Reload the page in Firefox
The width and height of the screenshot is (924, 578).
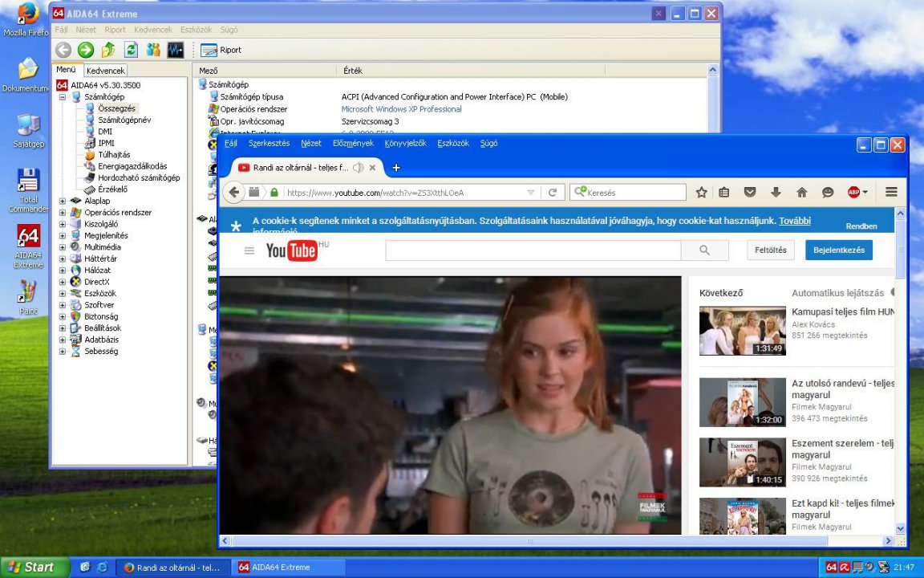tap(553, 193)
